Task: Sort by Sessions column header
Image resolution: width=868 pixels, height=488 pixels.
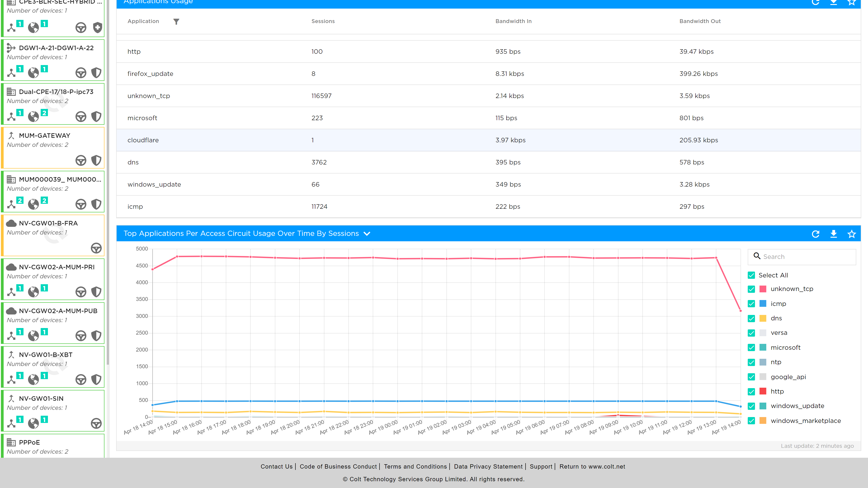Action: (x=323, y=21)
